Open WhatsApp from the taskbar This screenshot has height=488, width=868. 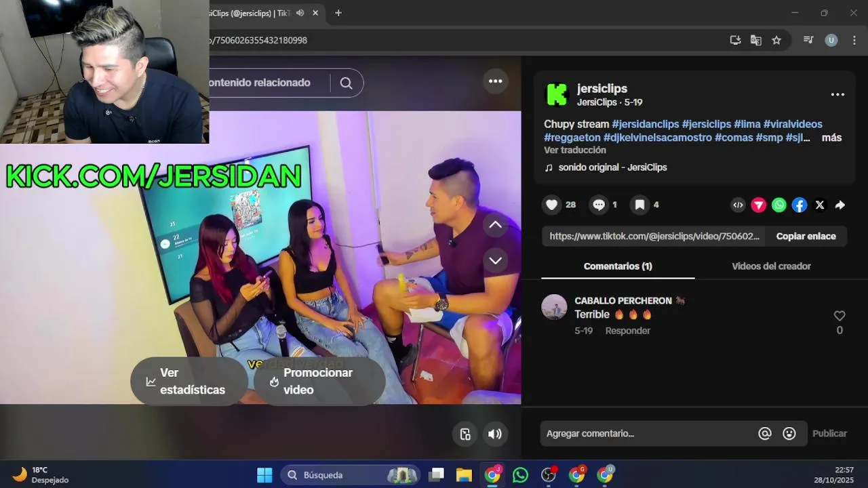(520, 475)
